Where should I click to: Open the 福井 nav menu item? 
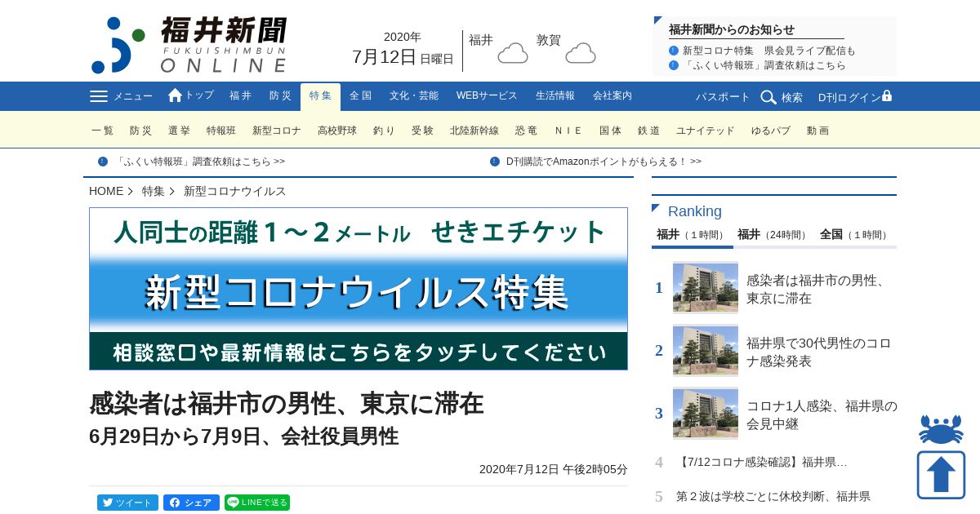pos(240,96)
